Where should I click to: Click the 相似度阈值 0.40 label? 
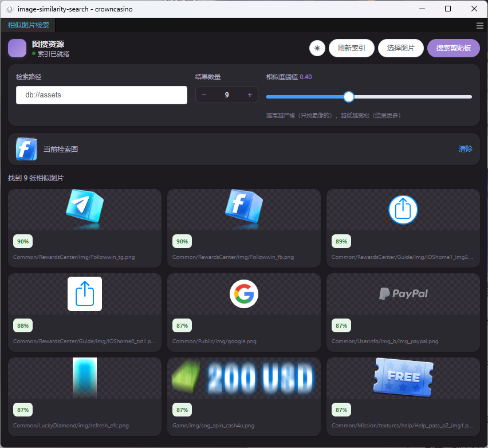tap(289, 77)
